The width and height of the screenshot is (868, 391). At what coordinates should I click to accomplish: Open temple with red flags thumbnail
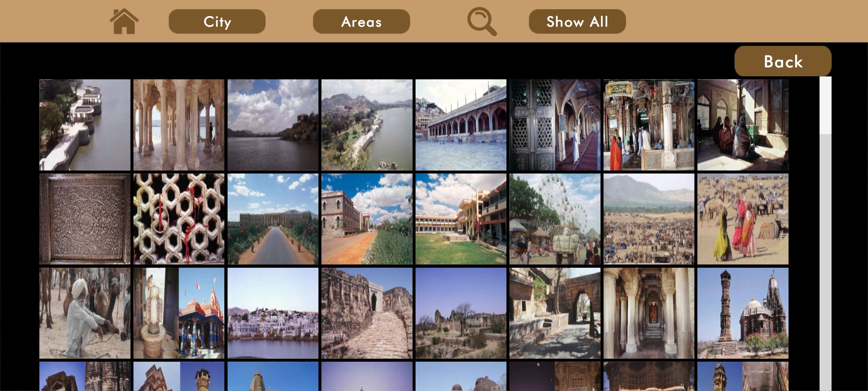click(x=179, y=313)
